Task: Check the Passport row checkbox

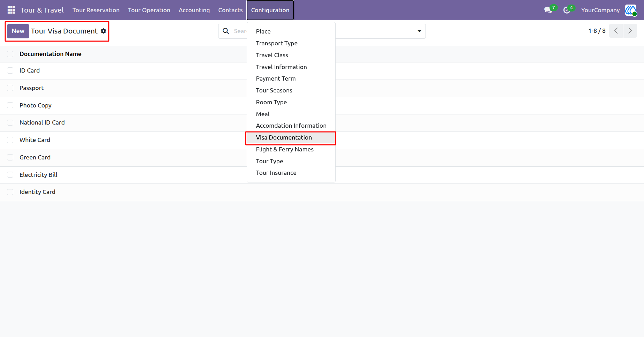Action: pos(10,88)
